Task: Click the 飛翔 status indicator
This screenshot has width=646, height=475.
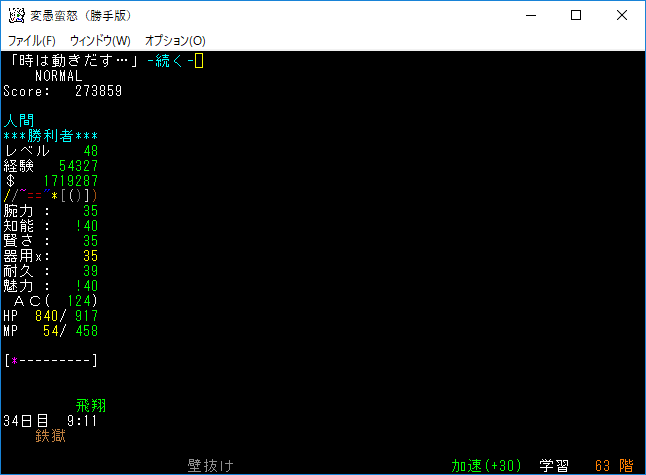Action: 91,406
